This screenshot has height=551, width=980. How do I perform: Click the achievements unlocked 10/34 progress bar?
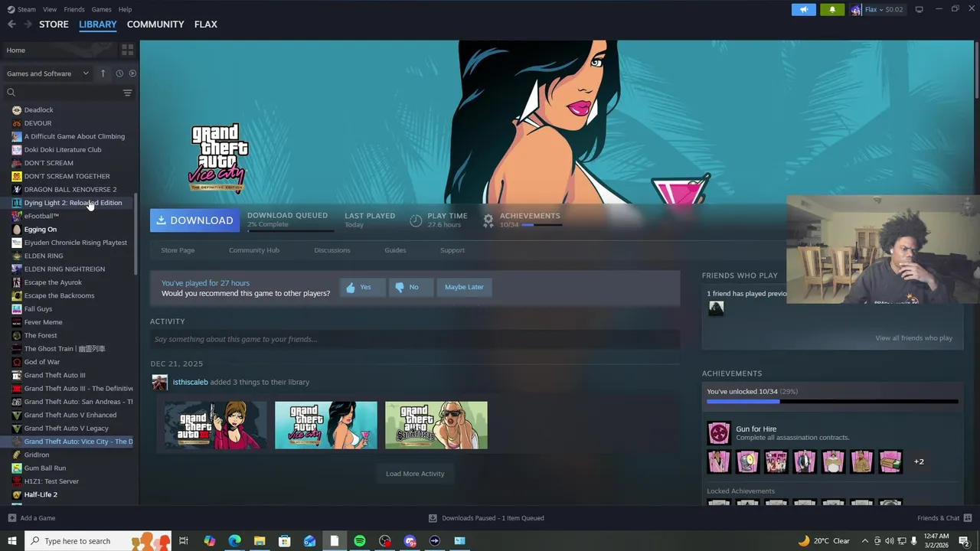832,401
